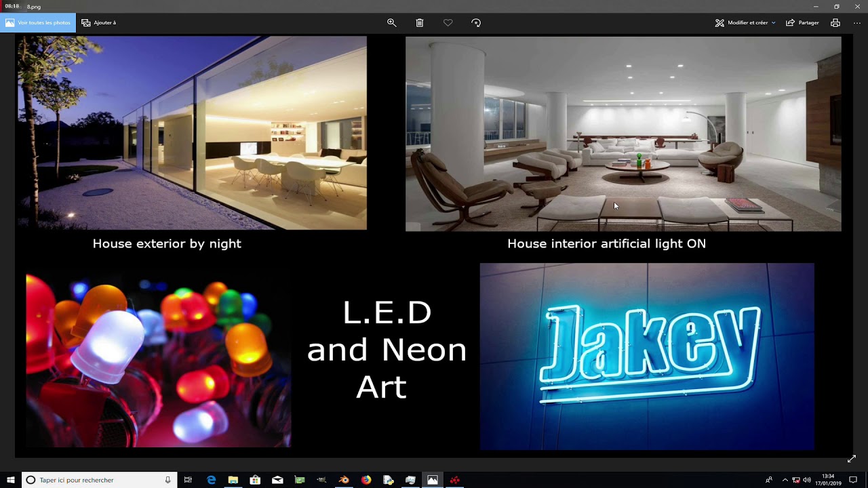Open the three-dots more options menu
Image resolution: width=868 pixels, height=488 pixels.
856,22
